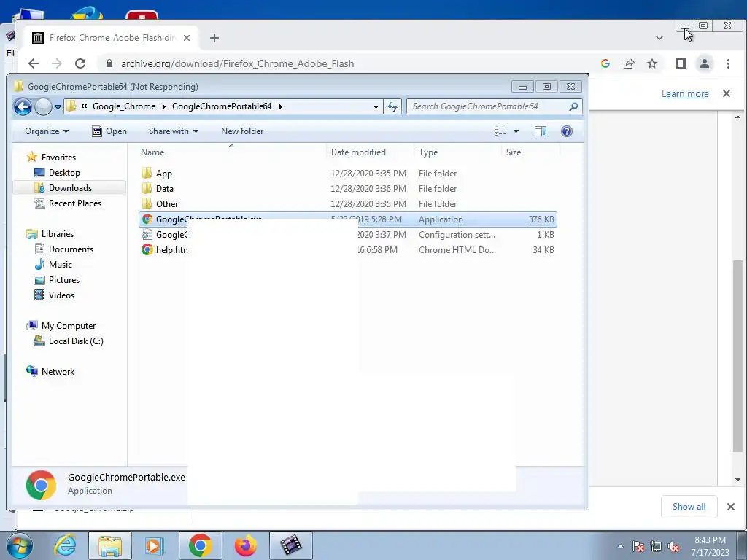Select the Data folder
The height and width of the screenshot is (560, 747).
(348, 189)
